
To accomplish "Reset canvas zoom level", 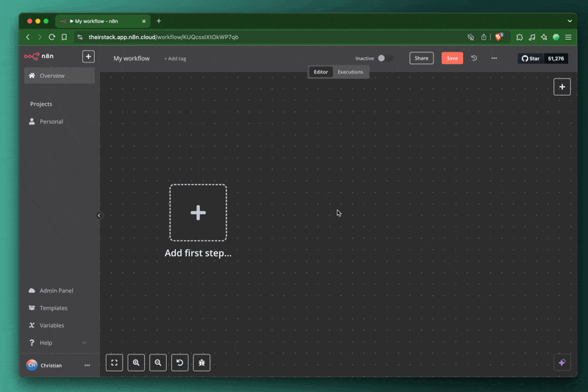I will tap(179, 363).
